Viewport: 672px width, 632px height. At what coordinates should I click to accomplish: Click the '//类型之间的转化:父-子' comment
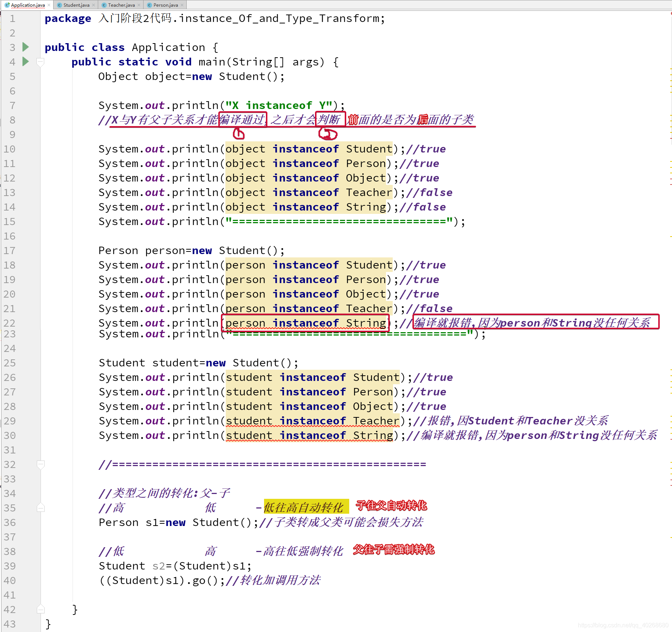[x=164, y=493]
